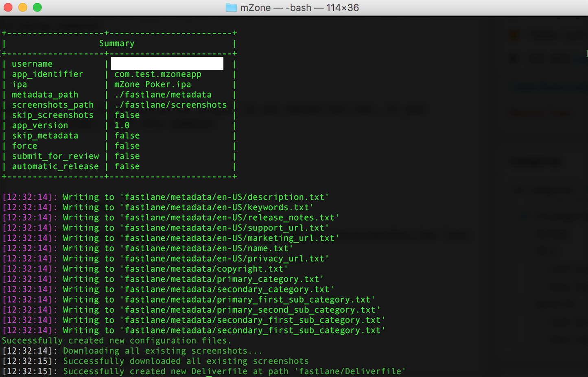Viewport: 588px width, 377px height.
Task: Click the path ending in 'copyright.txt'
Action: tap(204, 269)
